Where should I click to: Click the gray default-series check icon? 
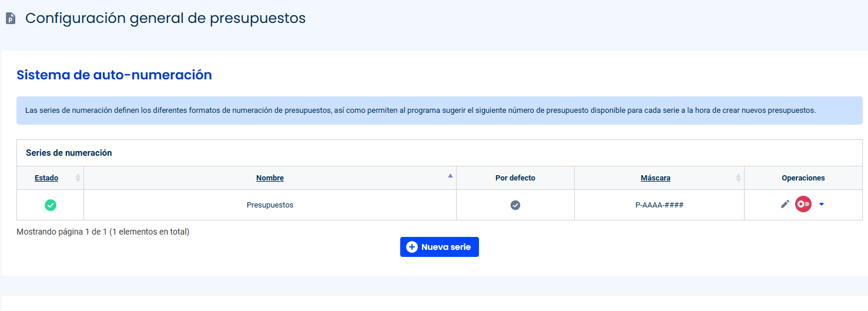coord(515,205)
